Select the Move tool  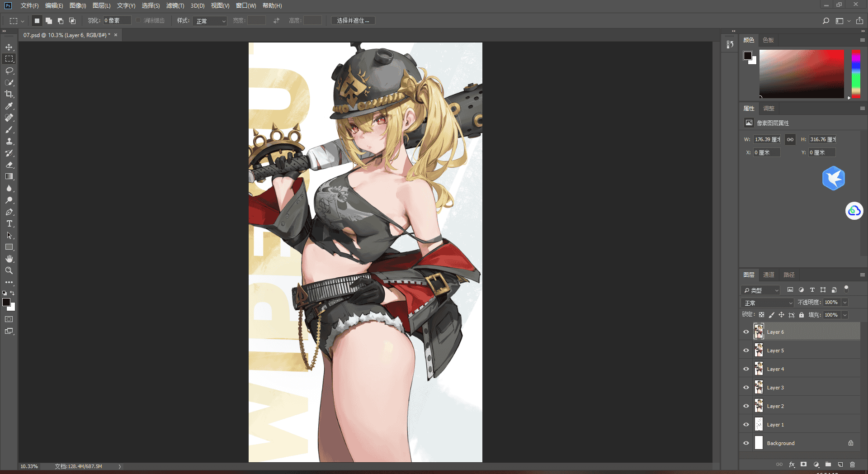[x=9, y=47]
